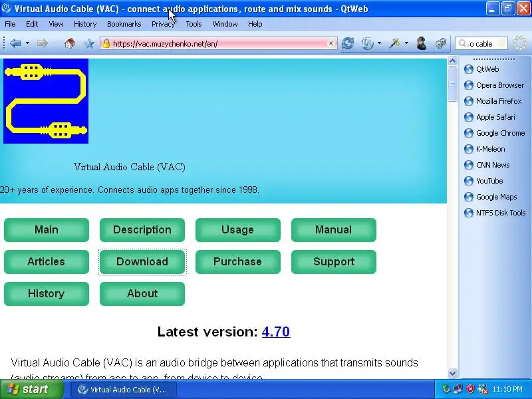
Task: Click the network computers tray icon
Action: tap(458, 389)
